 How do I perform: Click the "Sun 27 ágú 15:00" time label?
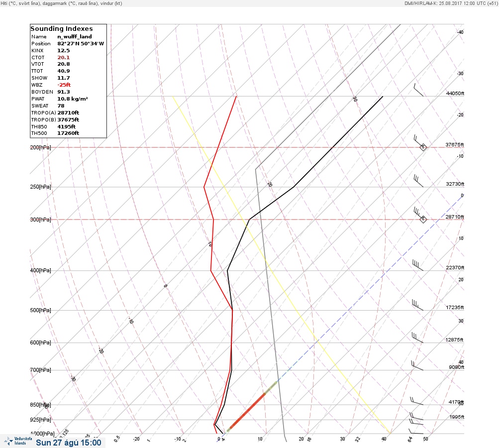pos(69,443)
